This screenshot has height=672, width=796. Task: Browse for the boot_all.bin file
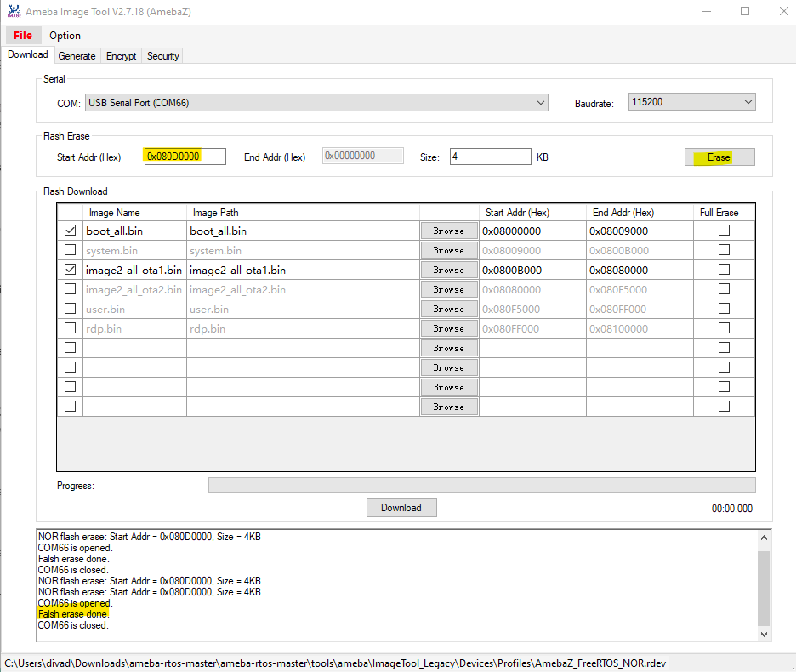(449, 231)
